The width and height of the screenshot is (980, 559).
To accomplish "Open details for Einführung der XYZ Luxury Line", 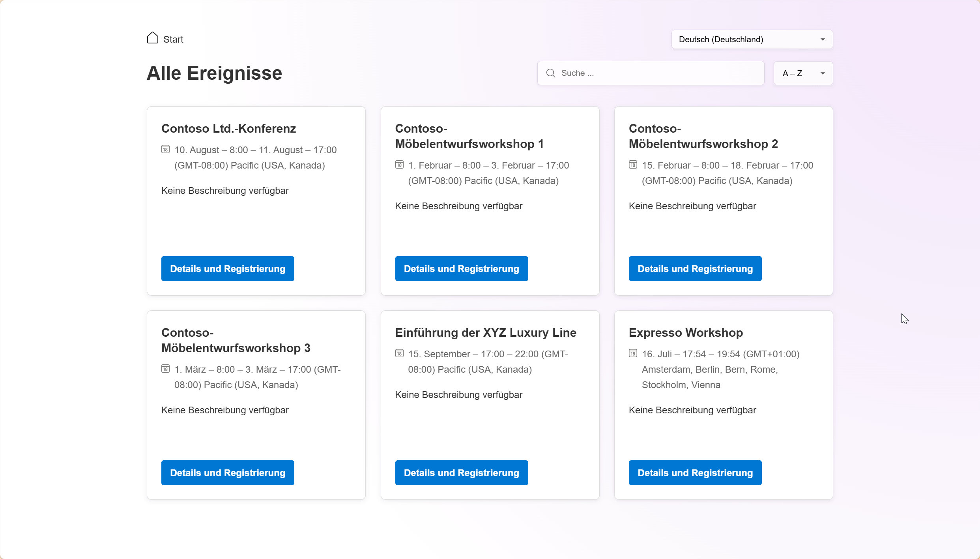I will [462, 473].
